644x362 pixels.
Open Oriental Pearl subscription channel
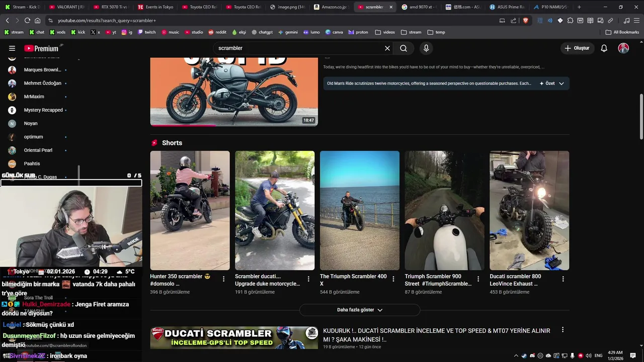pos(38,150)
